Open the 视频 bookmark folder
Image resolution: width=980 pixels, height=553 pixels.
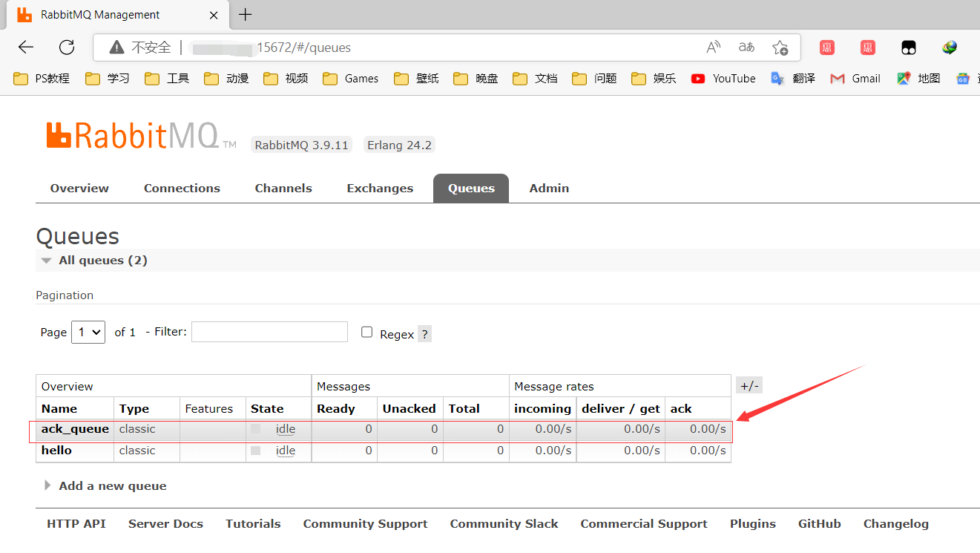[286, 79]
